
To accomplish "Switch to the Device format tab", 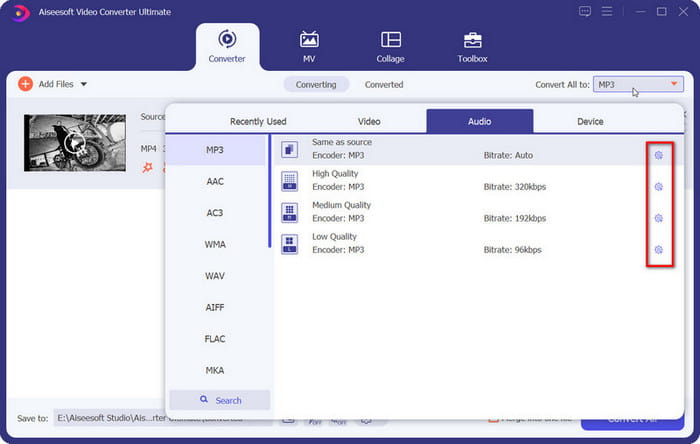I will (590, 121).
